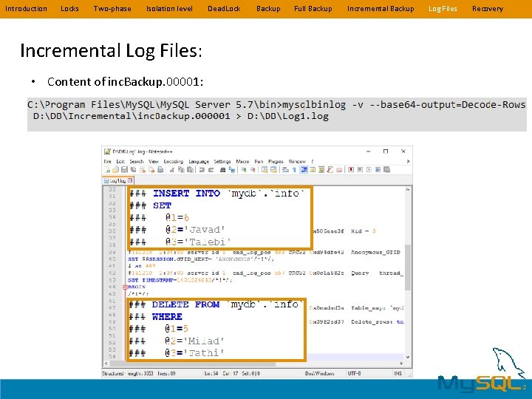The height and width of the screenshot is (399, 532).
Task: Open the Window menu
Action: click(297, 162)
